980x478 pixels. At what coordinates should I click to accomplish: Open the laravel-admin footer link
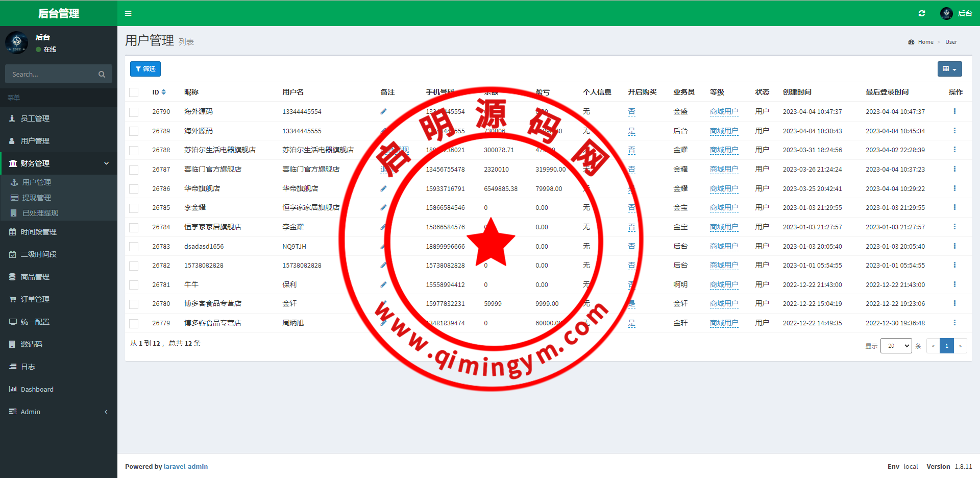coord(186,466)
